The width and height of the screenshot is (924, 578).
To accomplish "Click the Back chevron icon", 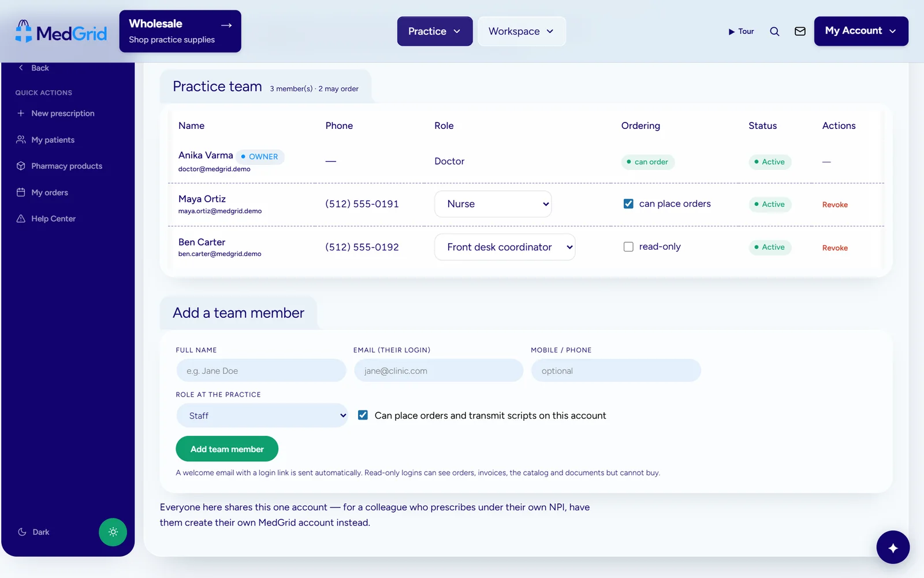I will [x=21, y=68].
